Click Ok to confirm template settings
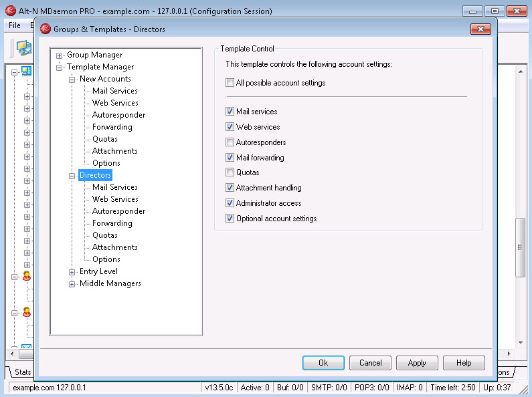 click(x=323, y=363)
